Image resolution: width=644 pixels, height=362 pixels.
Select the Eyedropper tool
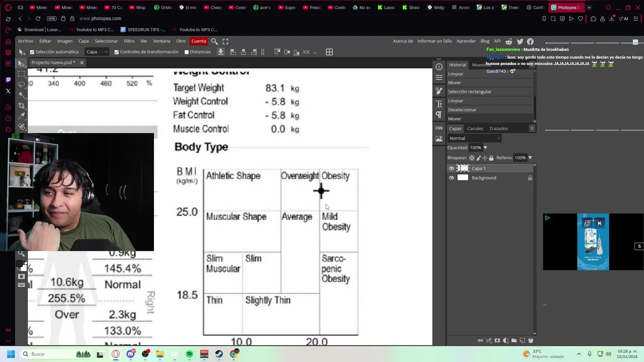[22, 116]
